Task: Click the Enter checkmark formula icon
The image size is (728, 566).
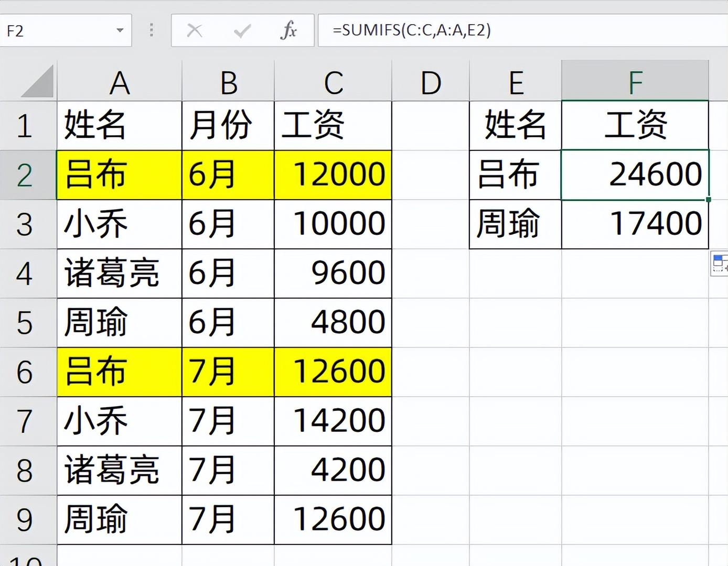Action: point(242,31)
